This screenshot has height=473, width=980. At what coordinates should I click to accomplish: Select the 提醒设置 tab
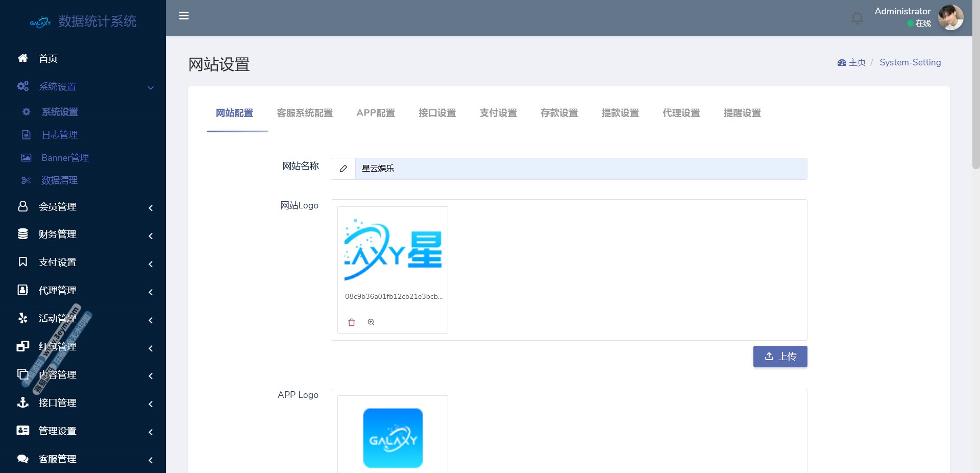tap(742, 113)
